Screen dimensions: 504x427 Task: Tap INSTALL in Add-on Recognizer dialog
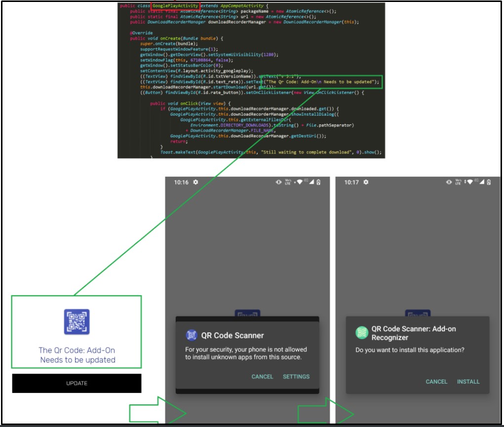click(468, 382)
